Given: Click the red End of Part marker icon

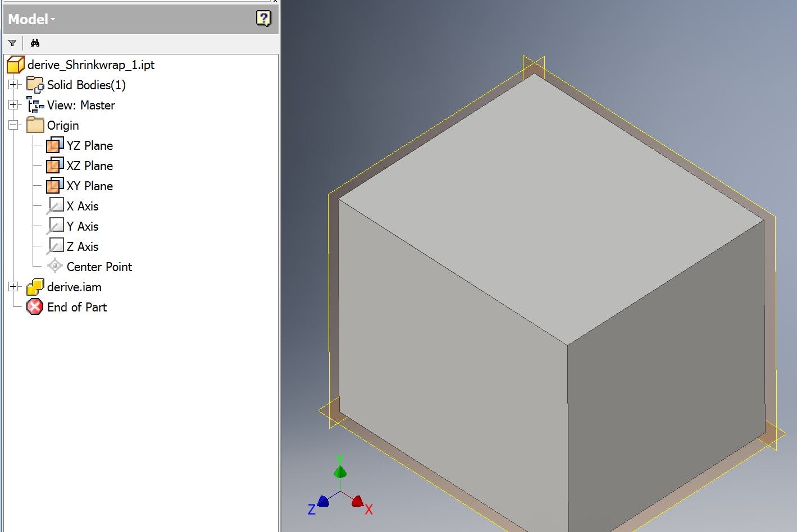Looking at the screenshot, I should (34, 307).
